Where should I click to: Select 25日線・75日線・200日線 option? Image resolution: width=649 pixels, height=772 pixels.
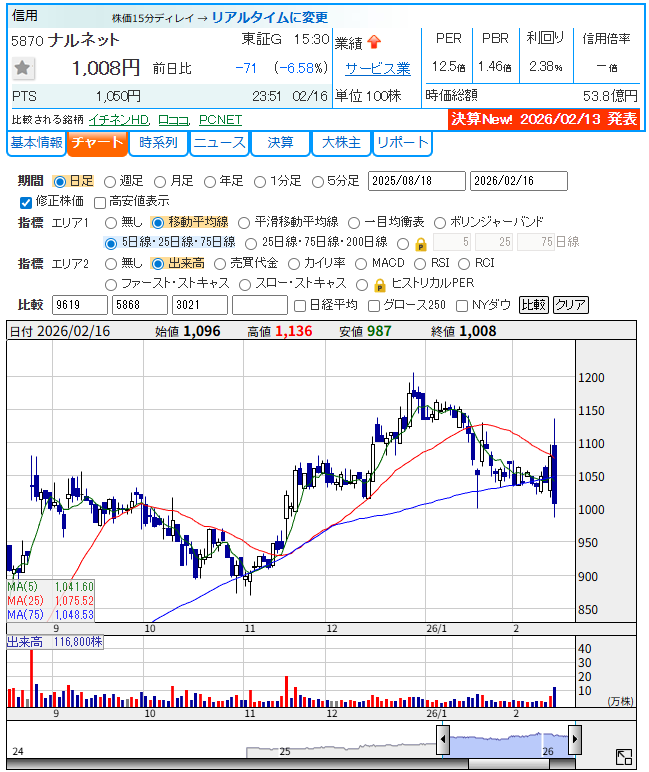pos(251,243)
